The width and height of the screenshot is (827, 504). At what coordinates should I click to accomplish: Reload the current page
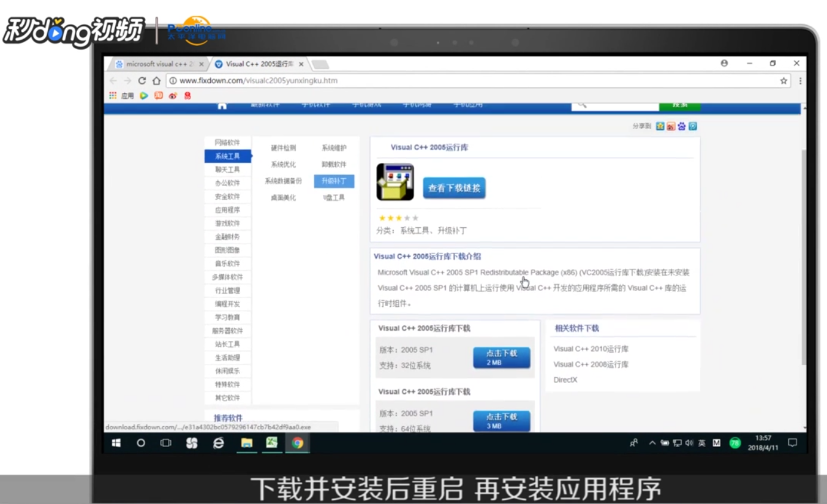tap(143, 80)
